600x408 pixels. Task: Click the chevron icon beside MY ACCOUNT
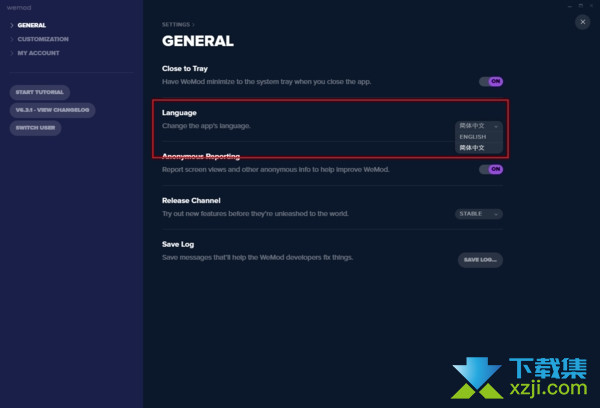(x=11, y=53)
